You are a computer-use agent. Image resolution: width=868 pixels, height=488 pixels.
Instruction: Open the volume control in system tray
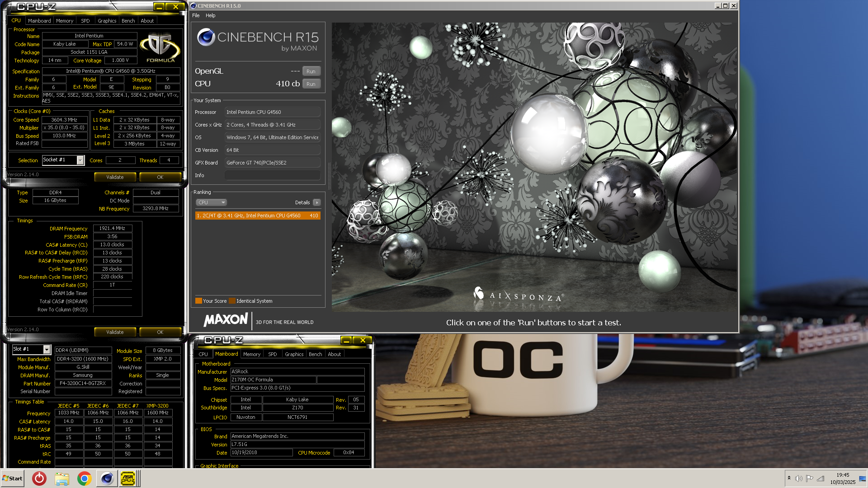click(799, 478)
